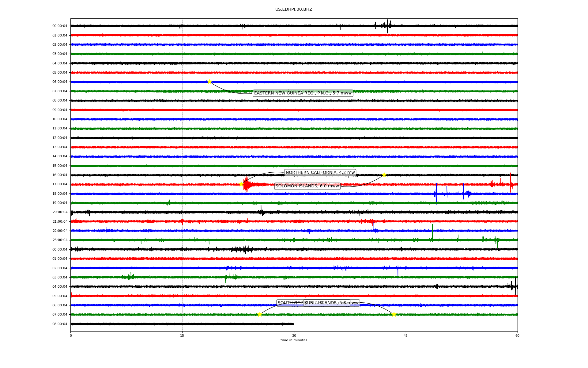
Task: Click the 30 tick on the x-axis
Action: point(294,335)
